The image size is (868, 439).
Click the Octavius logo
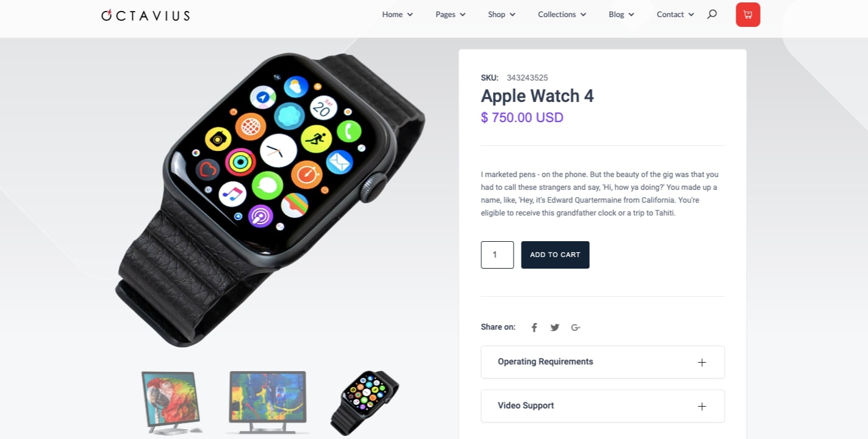tap(145, 15)
